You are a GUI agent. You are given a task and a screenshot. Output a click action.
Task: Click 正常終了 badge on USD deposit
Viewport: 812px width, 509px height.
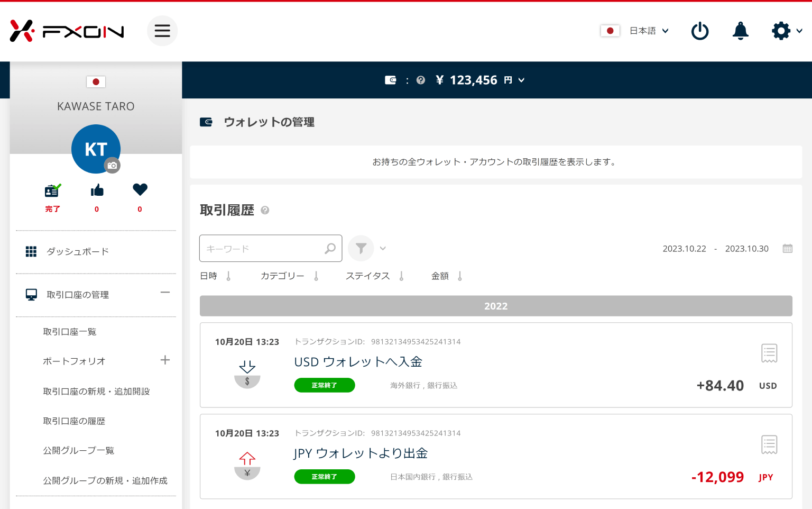325,385
